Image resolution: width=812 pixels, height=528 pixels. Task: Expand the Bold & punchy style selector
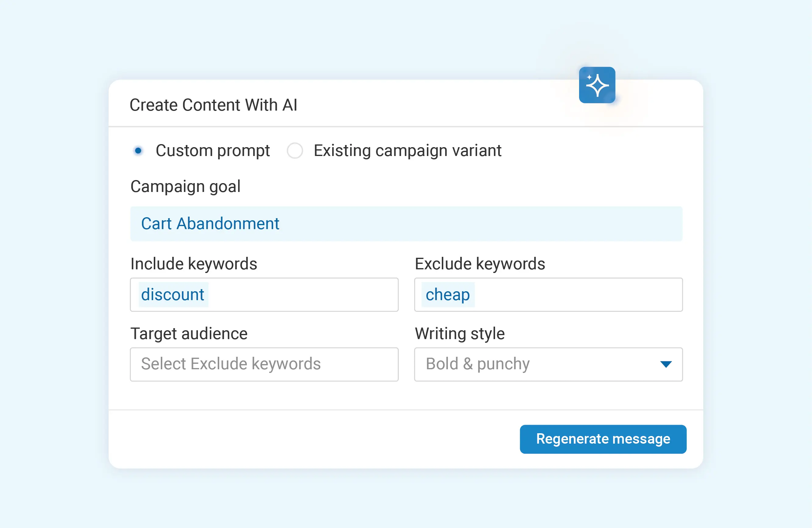(x=666, y=364)
